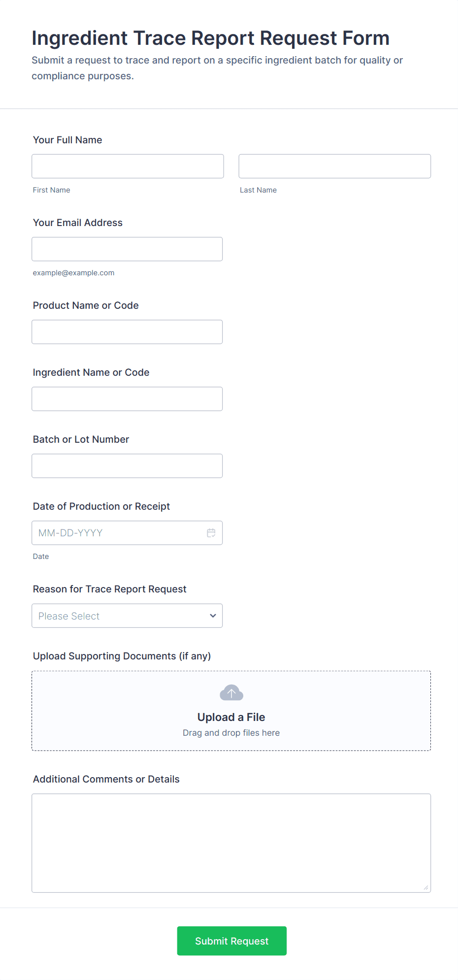Click the drag and drop files area
The width and height of the screenshot is (458, 980).
(x=231, y=733)
